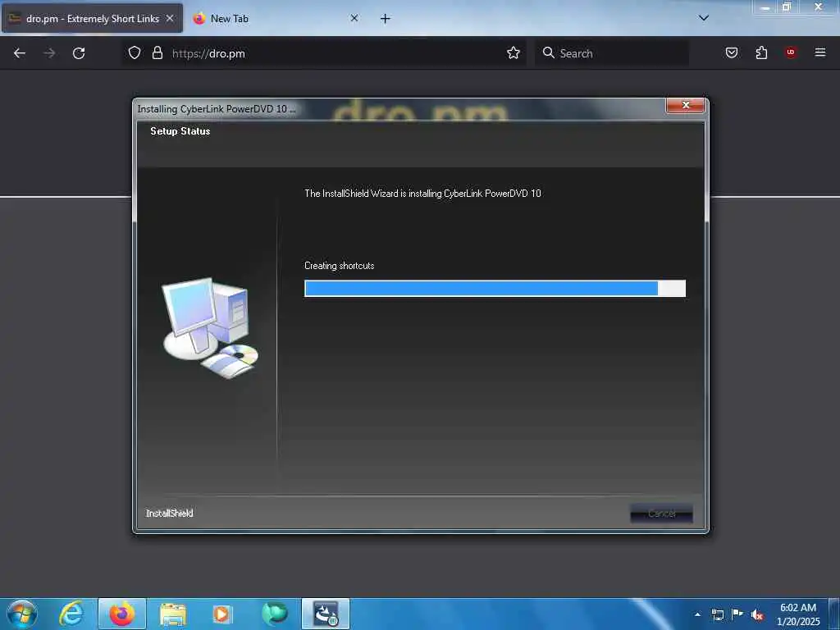840x630 pixels.
Task: Open the green globe taskbar app
Action: click(274, 614)
